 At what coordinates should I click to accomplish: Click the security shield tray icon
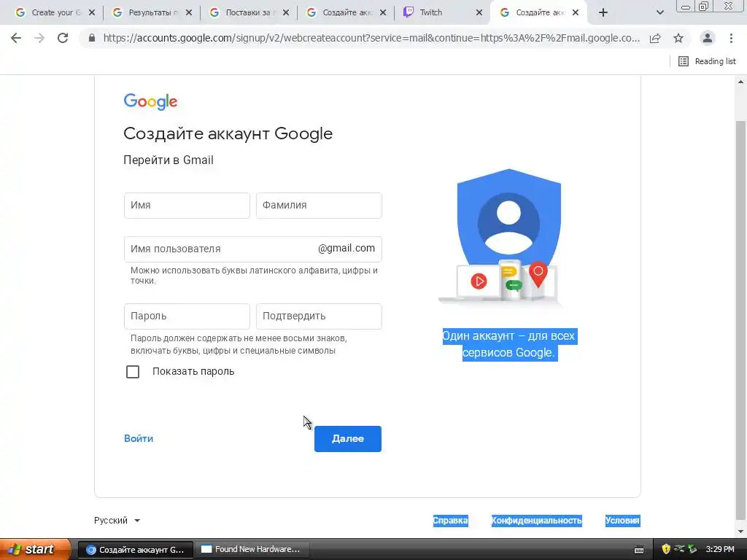pyautogui.click(x=666, y=549)
